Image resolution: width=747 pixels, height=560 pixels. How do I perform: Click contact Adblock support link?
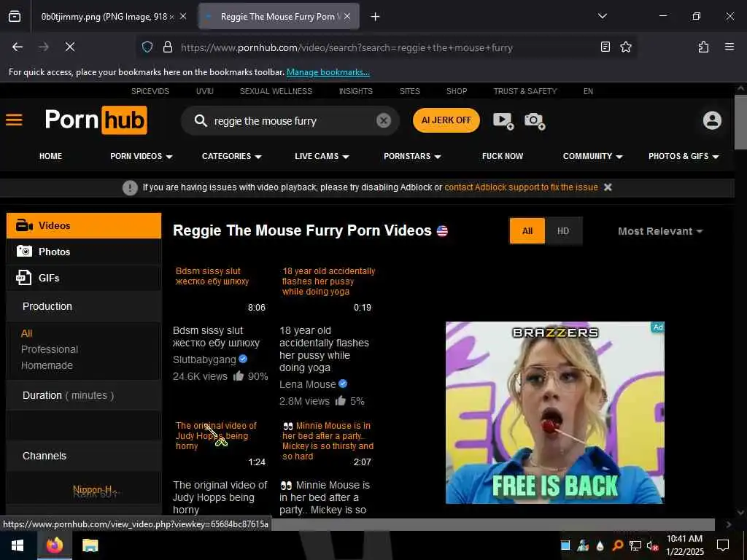521,187
